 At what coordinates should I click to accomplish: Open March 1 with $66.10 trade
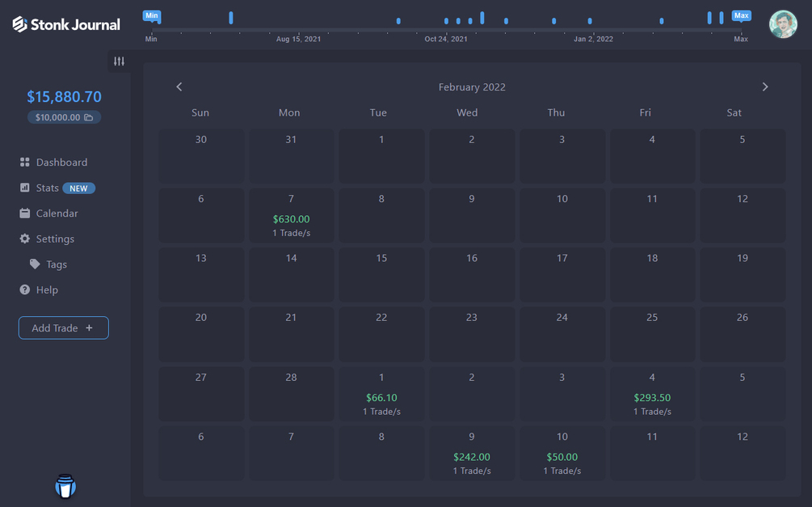(381, 394)
